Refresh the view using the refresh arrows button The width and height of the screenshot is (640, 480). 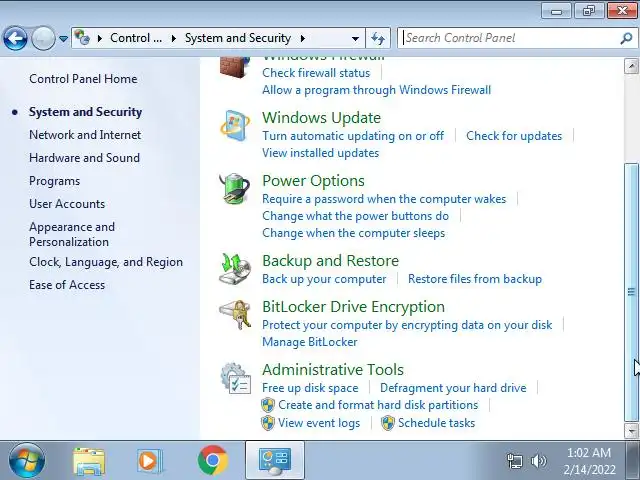click(x=378, y=38)
